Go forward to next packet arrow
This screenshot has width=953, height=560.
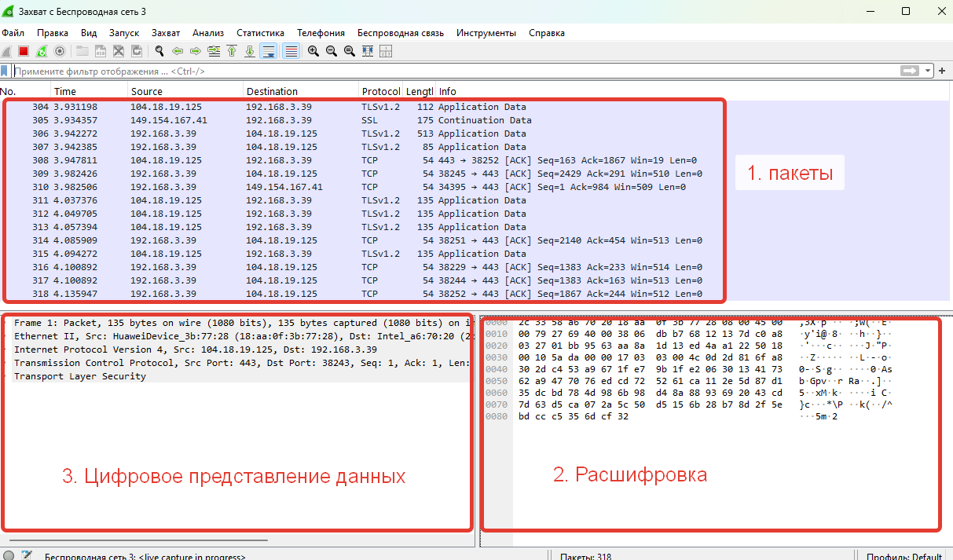coord(196,51)
